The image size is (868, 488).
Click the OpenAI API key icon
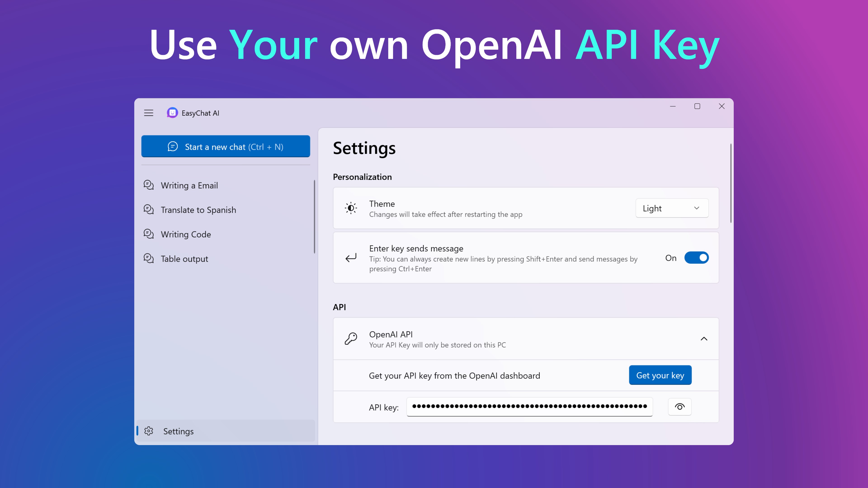pyautogui.click(x=351, y=338)
